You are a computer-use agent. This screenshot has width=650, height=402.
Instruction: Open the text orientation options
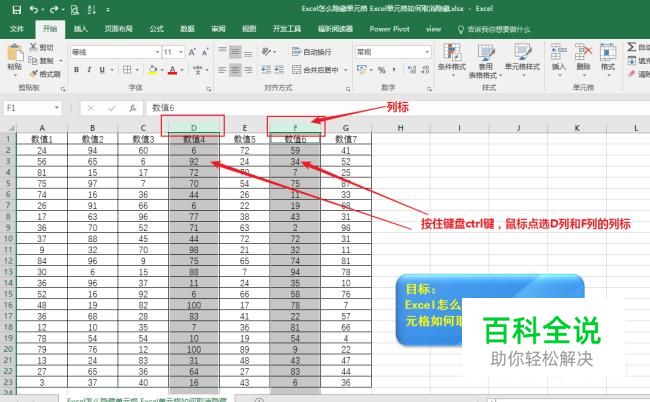(x=267, y=52)
